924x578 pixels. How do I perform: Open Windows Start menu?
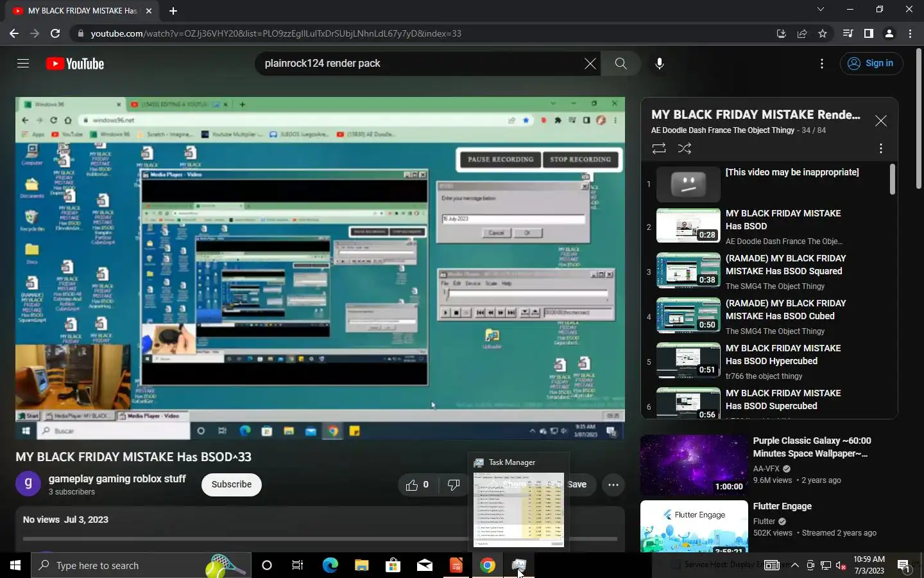tap(15, 565)
